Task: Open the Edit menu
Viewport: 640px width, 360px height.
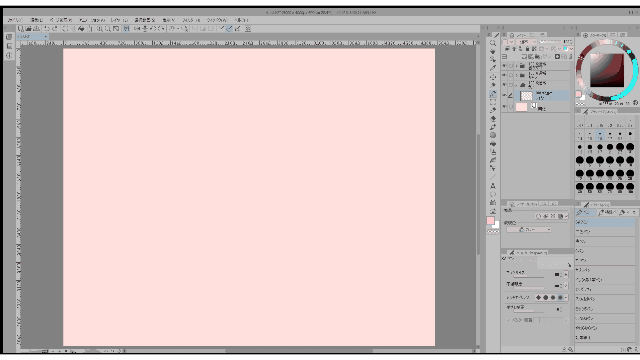Action: (x=37, y=20)
